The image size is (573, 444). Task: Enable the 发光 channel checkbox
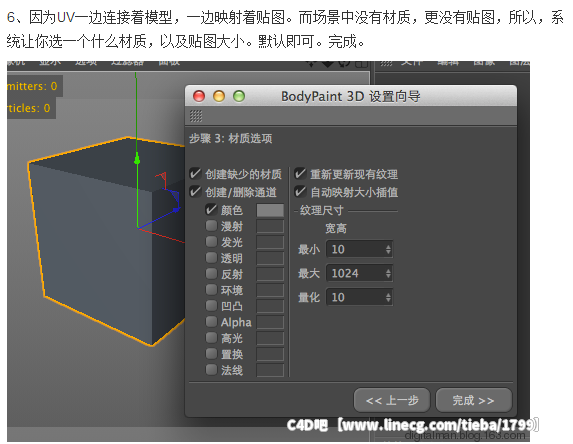[211, 242]
